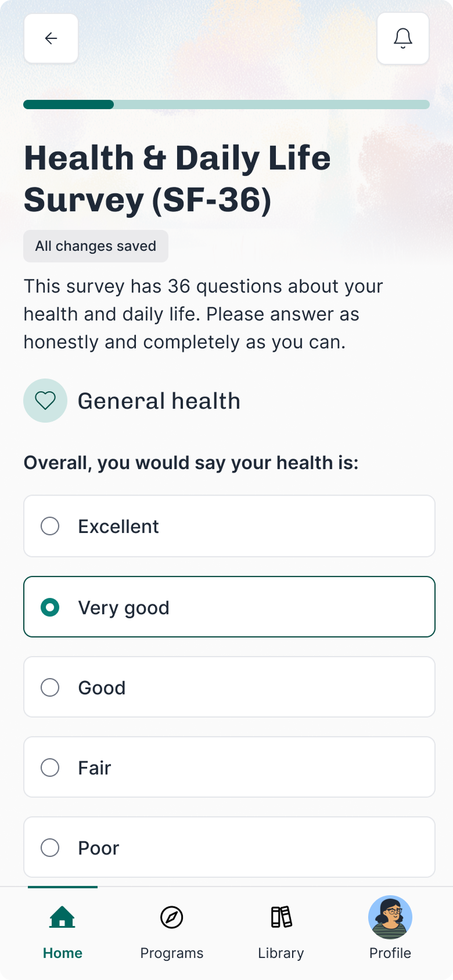Select the Home icon in bottom navigation
Image resolution: width=453 pixels, height=980 pixels.
62,918
